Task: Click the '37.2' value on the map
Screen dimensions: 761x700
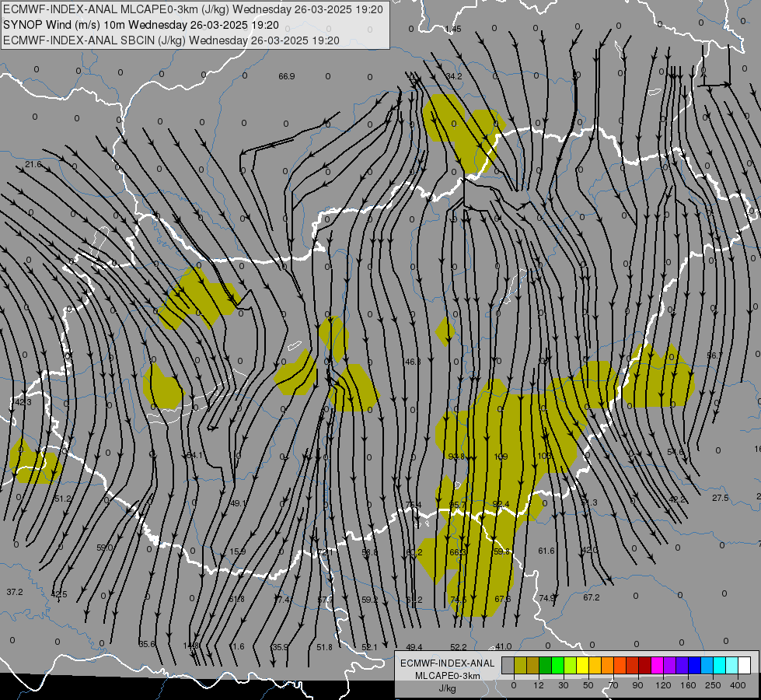Action: pyautogui.click(x=15, y=592)
